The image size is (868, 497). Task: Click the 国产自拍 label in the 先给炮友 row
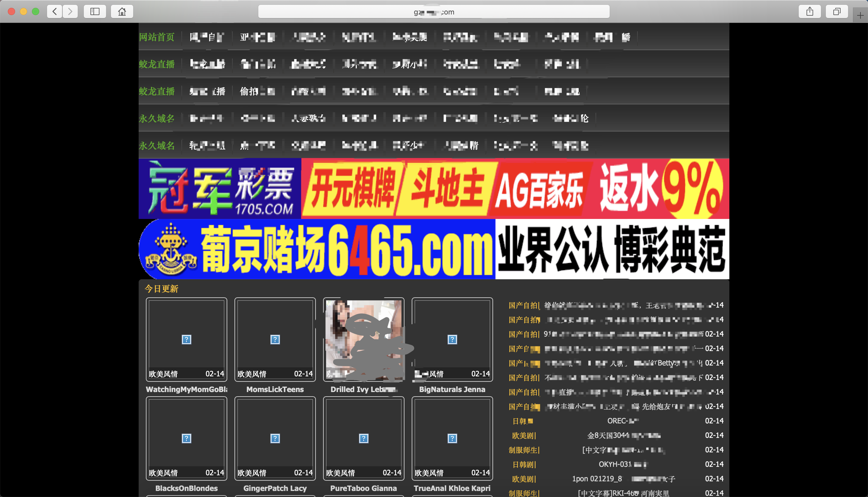[x=524, y=407]
